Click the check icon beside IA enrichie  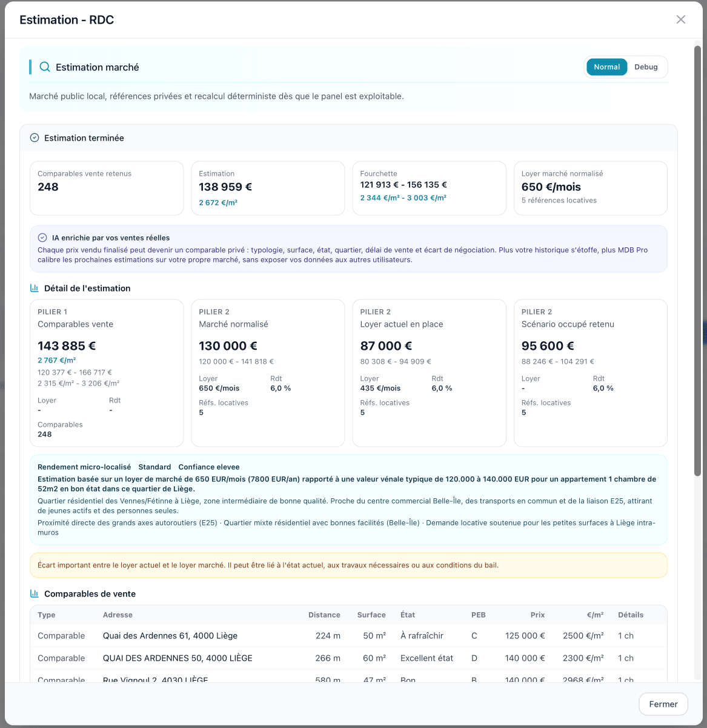42,238
